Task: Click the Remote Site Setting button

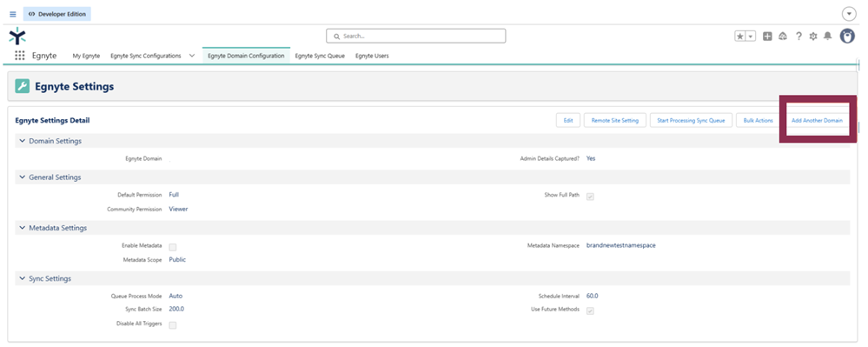Action: 615,120
